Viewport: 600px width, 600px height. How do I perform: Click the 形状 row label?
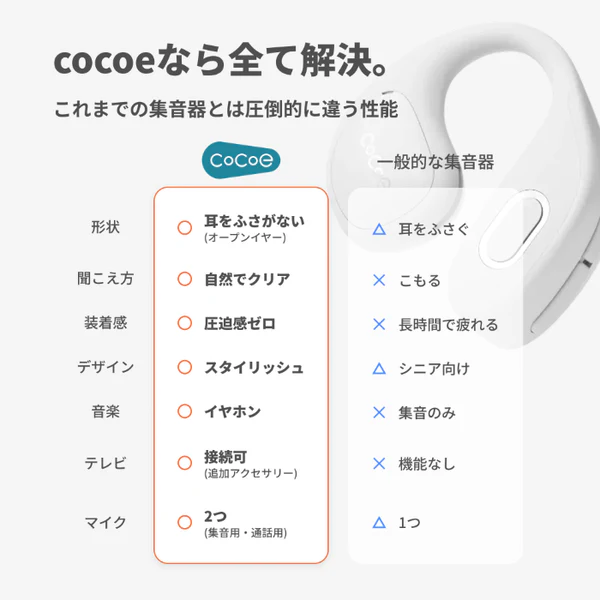(x=105, y=227)
